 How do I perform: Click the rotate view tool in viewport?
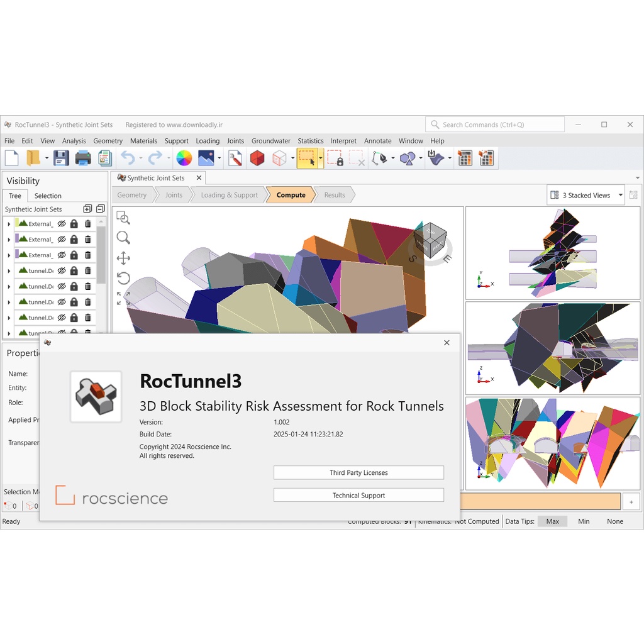point(123,279)
